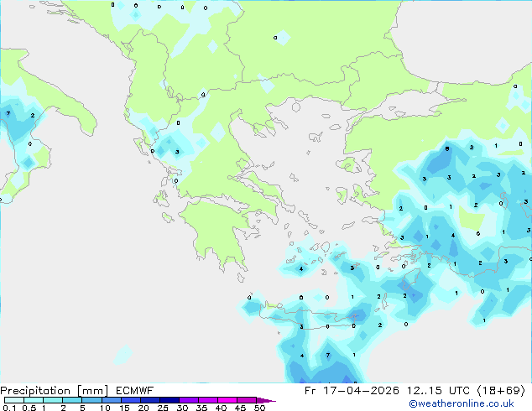
Task: Select the 0.5–1 mm legend swatch
Action: point(34,400)
